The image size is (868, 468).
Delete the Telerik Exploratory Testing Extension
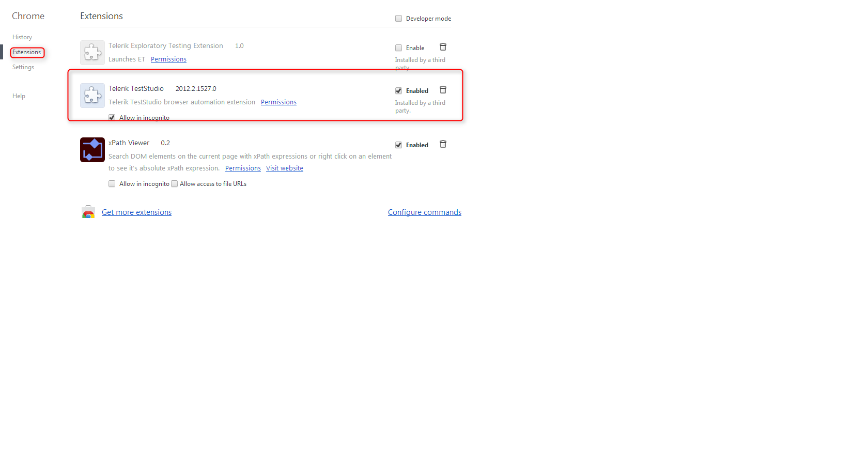pyautogui.click(x=443, y=47)
